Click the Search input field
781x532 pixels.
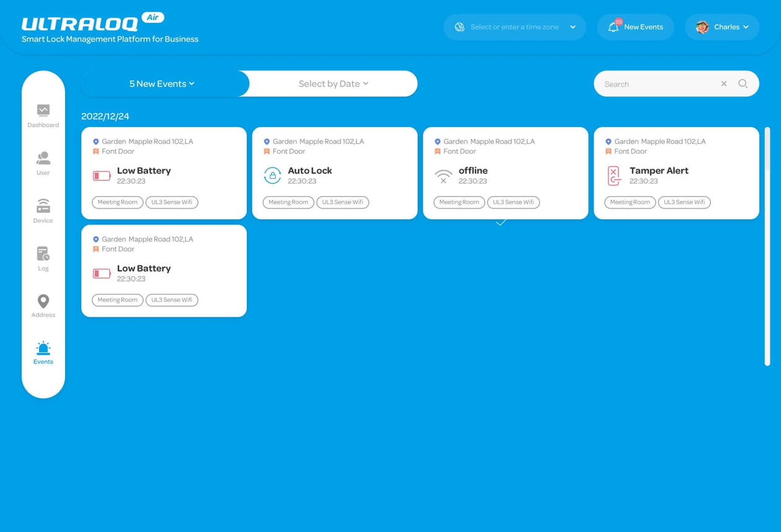pos(657,84)
